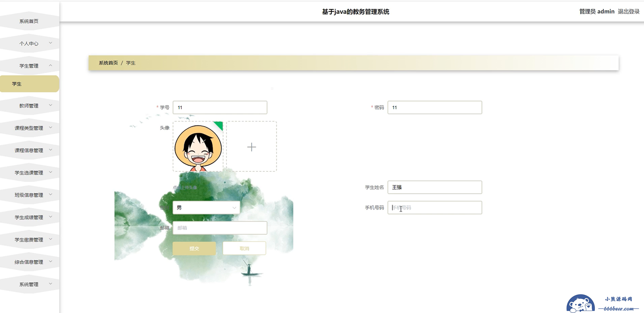Cancel editing with 取消 button
The height and width of the screenshot is (313, 644).
tap(244, 248)
